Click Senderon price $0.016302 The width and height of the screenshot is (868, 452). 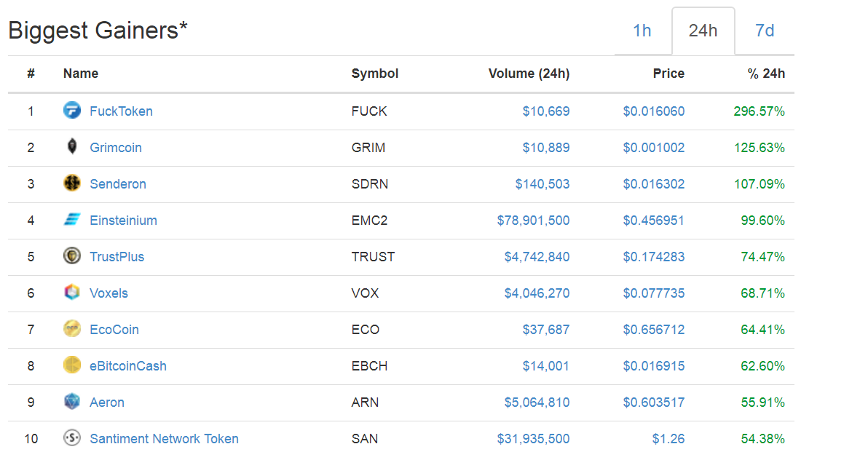coord(654,184)
